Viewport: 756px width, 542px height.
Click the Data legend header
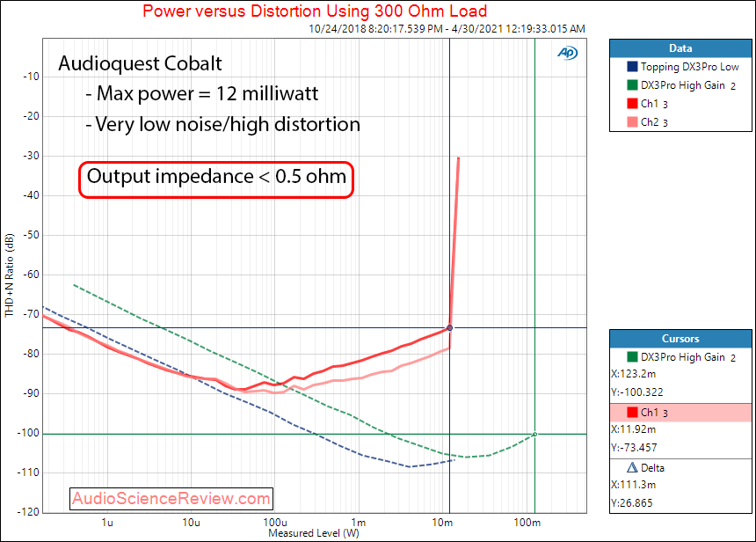click(x=680, y=48)
